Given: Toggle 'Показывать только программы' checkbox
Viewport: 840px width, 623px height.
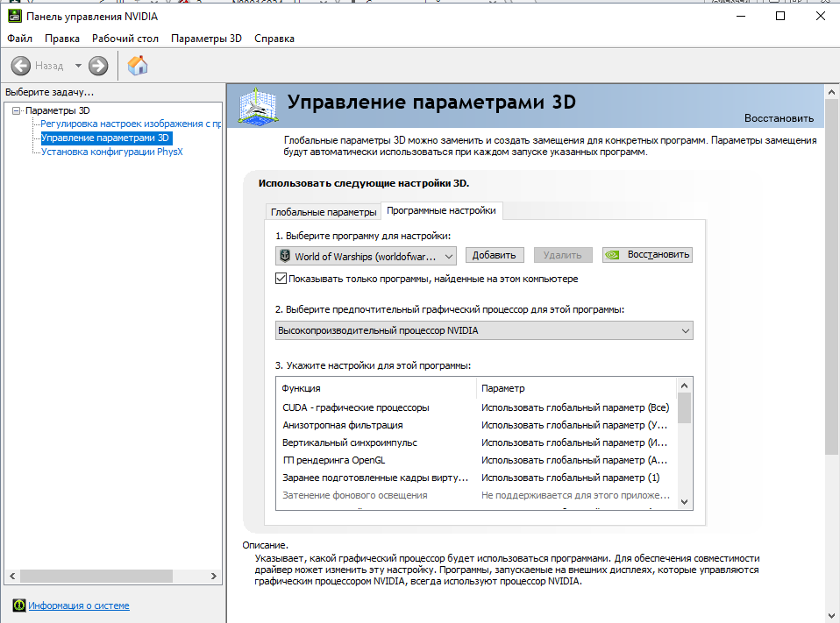Looking at the screenshot, I should [x=281, y=279].
